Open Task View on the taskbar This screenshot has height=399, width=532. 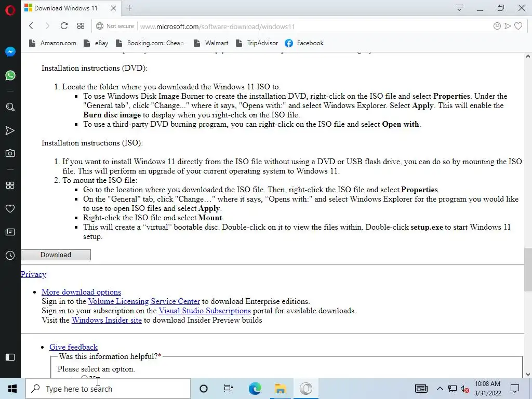point(229,389)
